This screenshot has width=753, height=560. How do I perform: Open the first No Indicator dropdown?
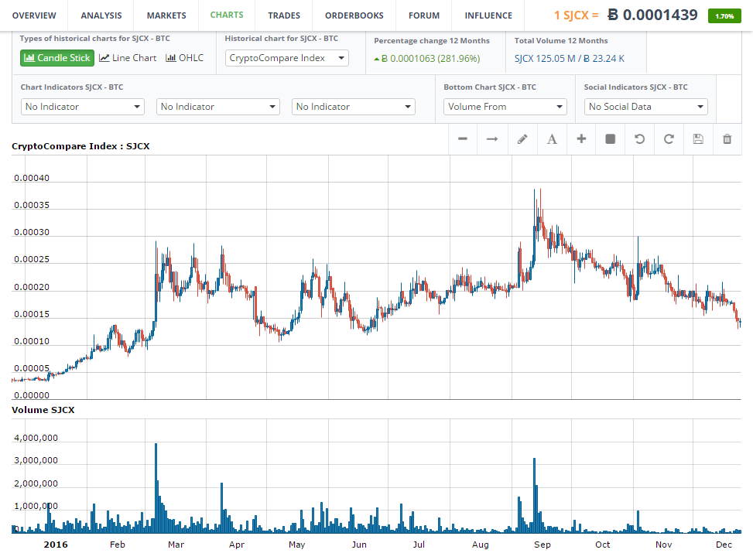click(x=83, y=107)
